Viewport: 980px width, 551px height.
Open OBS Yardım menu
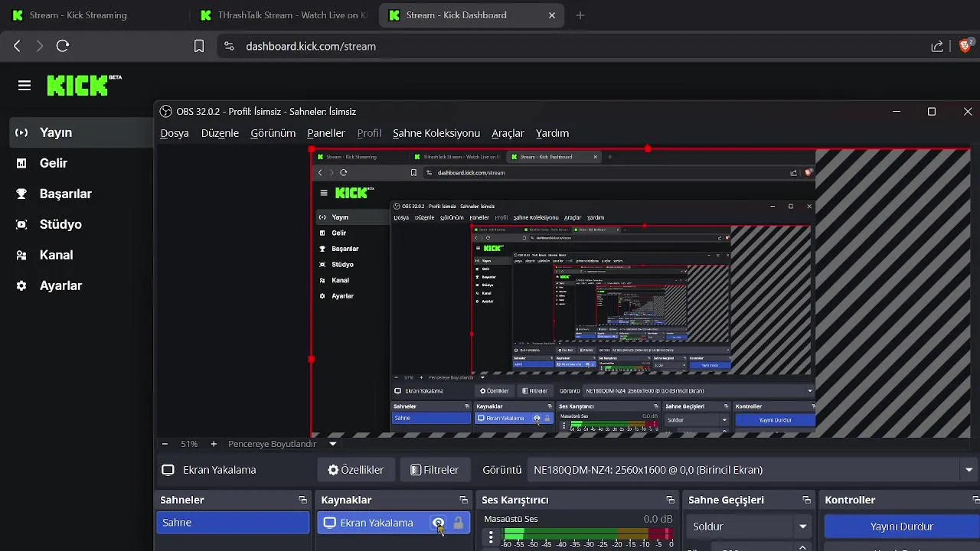[x=552, y=133]
